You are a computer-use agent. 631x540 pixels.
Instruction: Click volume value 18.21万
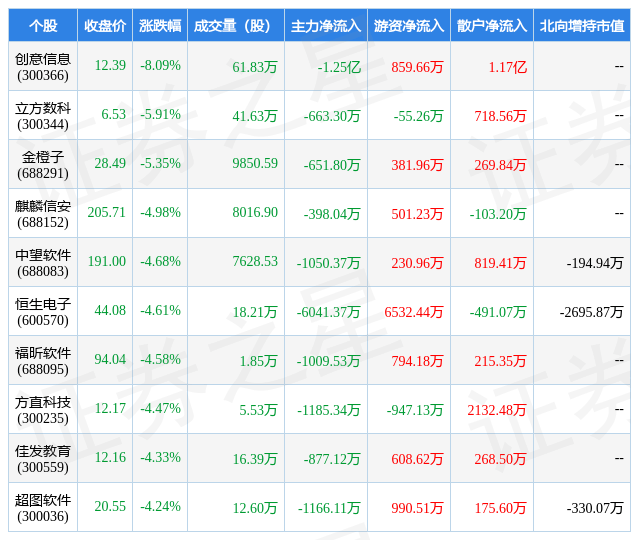pyautogui.click(x=255, y=312)
